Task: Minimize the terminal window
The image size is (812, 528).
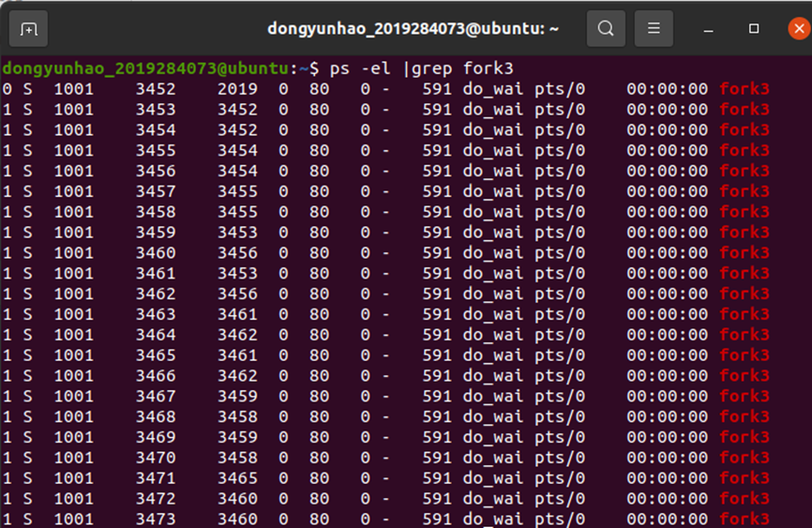Action: (x=709, y=29)
